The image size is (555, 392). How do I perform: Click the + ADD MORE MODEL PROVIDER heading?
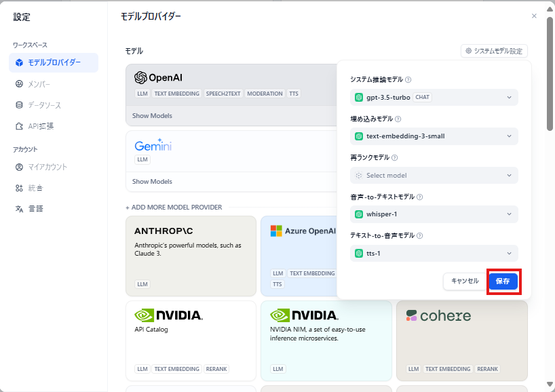[x=174, y=208]
